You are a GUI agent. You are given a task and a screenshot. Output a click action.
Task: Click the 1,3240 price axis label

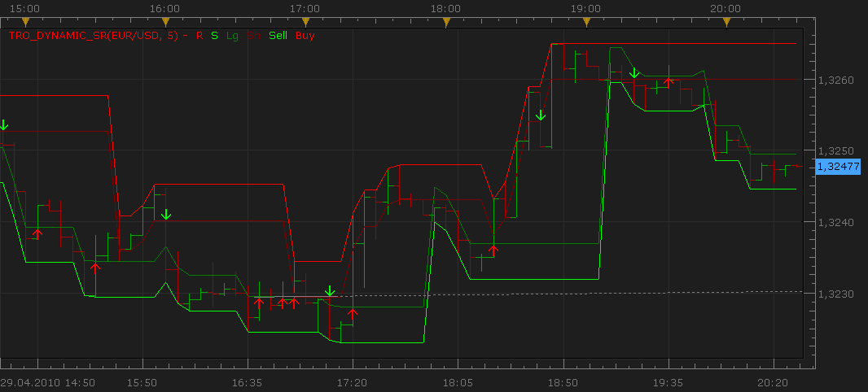coord(836,222)
